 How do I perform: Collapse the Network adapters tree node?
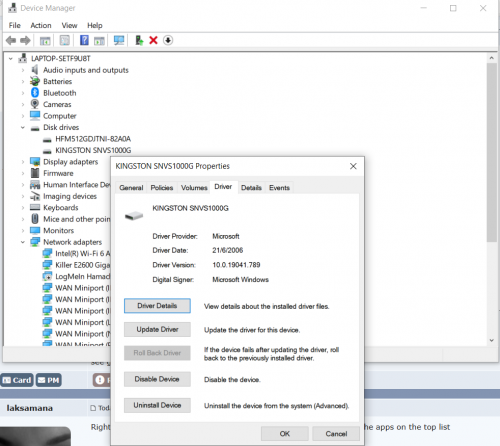point(23,242)
